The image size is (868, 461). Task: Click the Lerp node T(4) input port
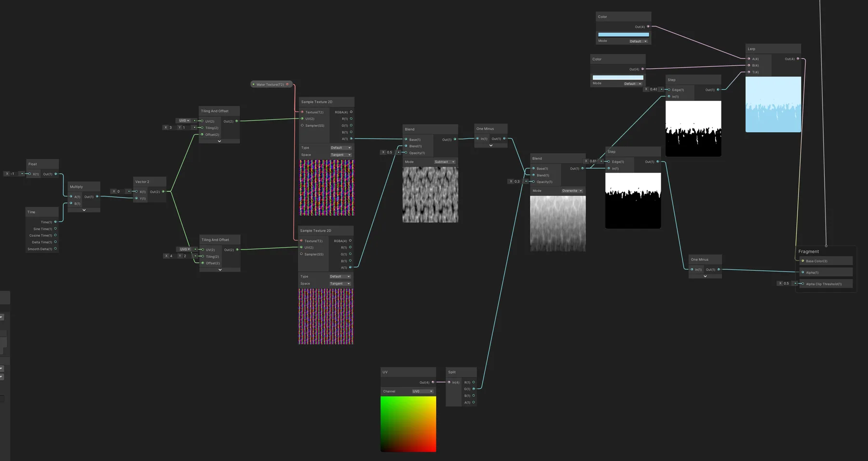click(x=749, y=72)
